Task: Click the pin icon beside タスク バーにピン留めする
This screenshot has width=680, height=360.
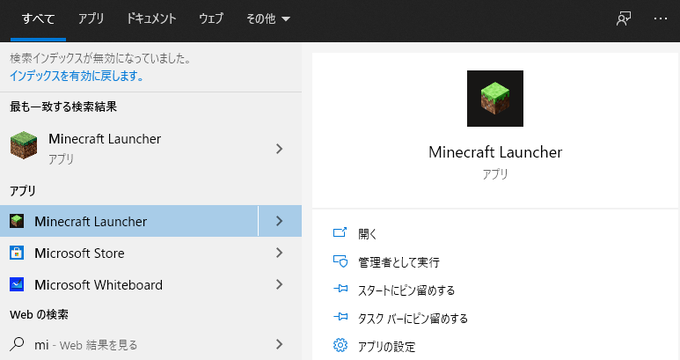Action: click(340, 317)
